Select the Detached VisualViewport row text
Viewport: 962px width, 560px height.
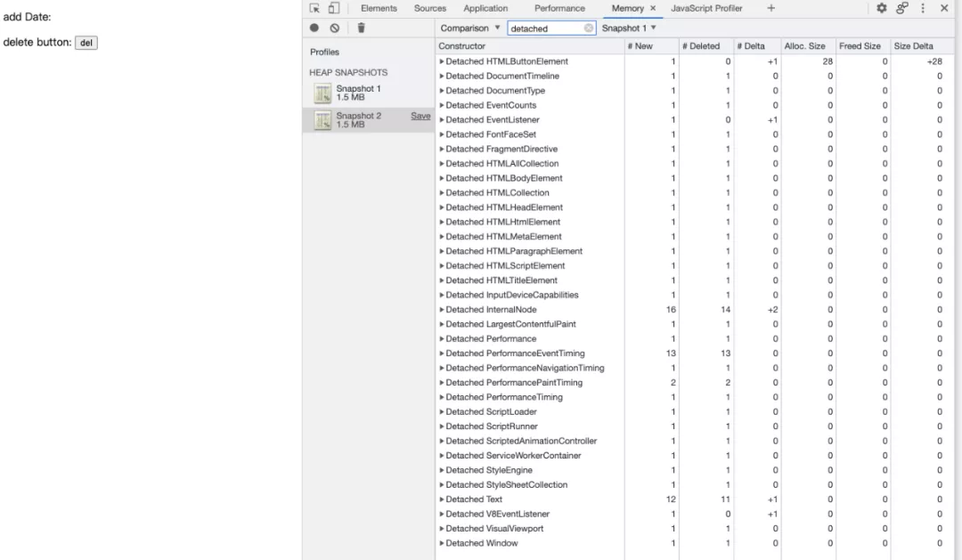[x=493, y=529]
